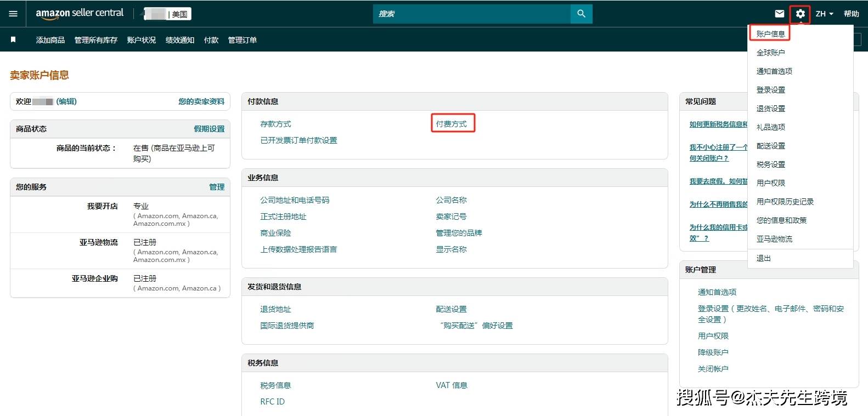Select 礼品选项 in settings menu

point(770,127)
